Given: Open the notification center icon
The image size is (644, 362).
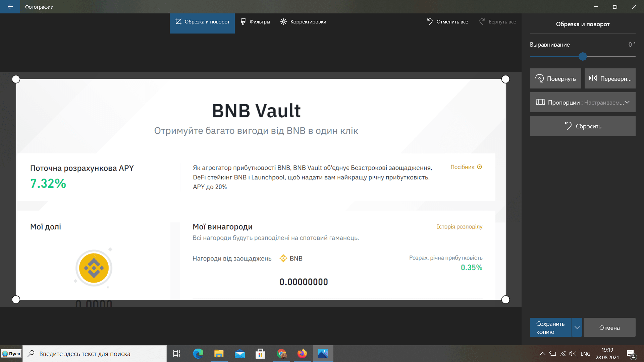Looking at the screenshot, I should (631, 354).
